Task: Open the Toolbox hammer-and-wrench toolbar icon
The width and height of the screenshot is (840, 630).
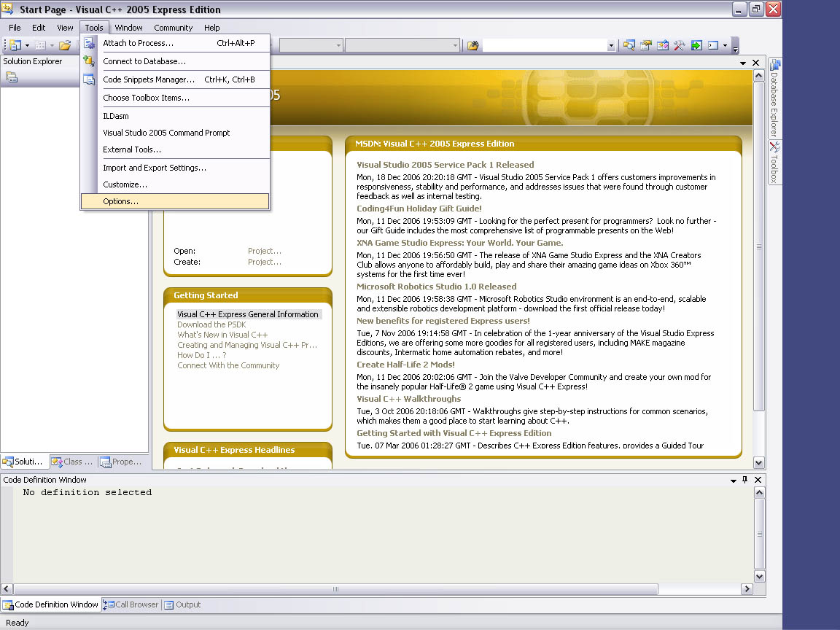Action: pos(680,45)
